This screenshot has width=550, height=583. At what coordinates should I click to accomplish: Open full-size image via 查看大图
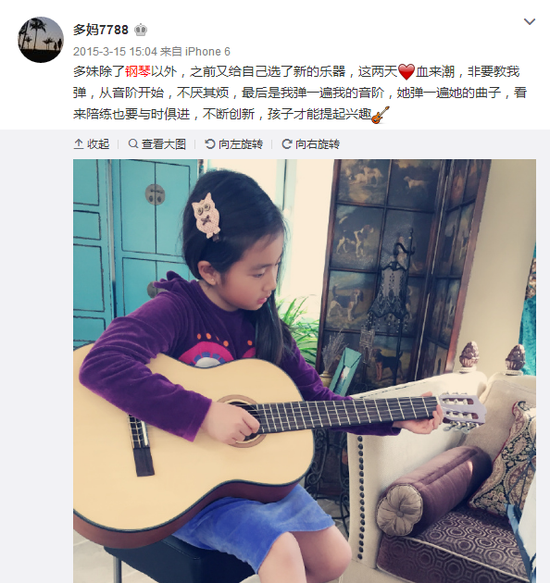tap(157, 144)
